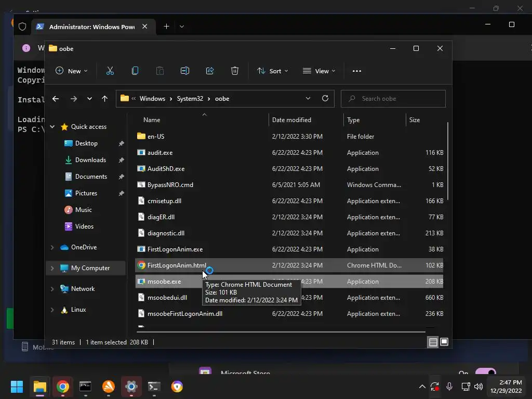
Task: Open the New item dropdown
Action: 71,71
